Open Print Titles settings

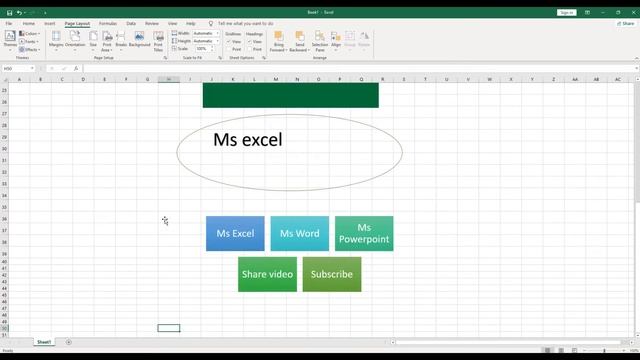(158, 41)
